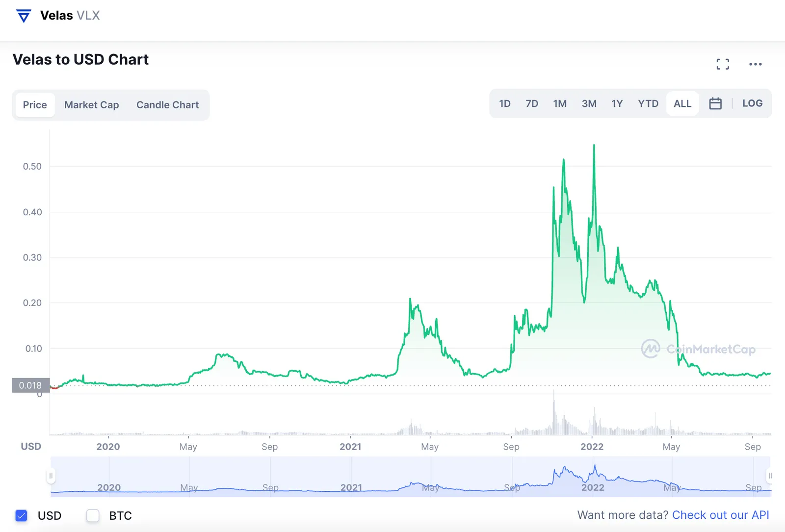
Task: Click the 0.10 y-axis price label
Action: pyautogui.click(x=33, y=349)
